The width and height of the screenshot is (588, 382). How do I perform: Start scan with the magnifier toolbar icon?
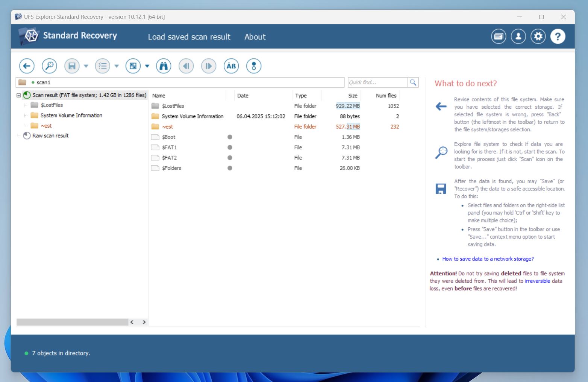click(49, 66)
